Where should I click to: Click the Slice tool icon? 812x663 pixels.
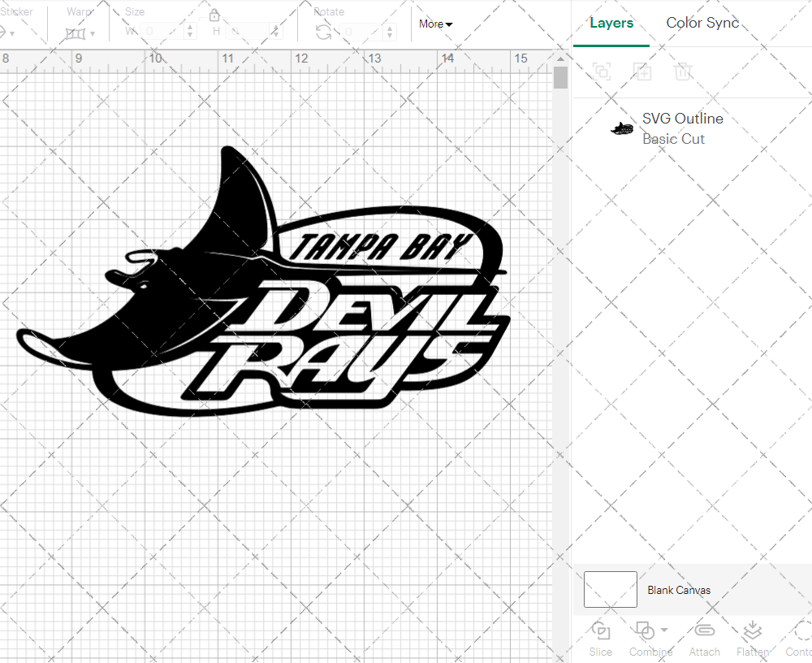point(601,630)
